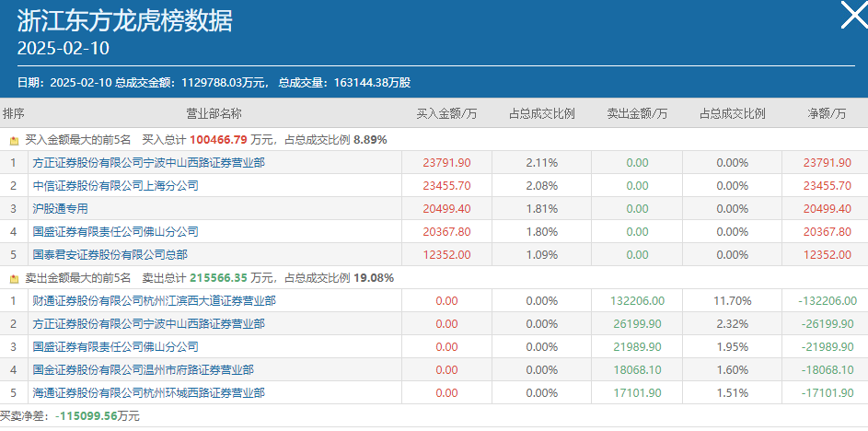The width and height of the screenshot is (868, 431).
Task: Click 总成交量 163144.38万股 text
Action: [x=344, y=83]
